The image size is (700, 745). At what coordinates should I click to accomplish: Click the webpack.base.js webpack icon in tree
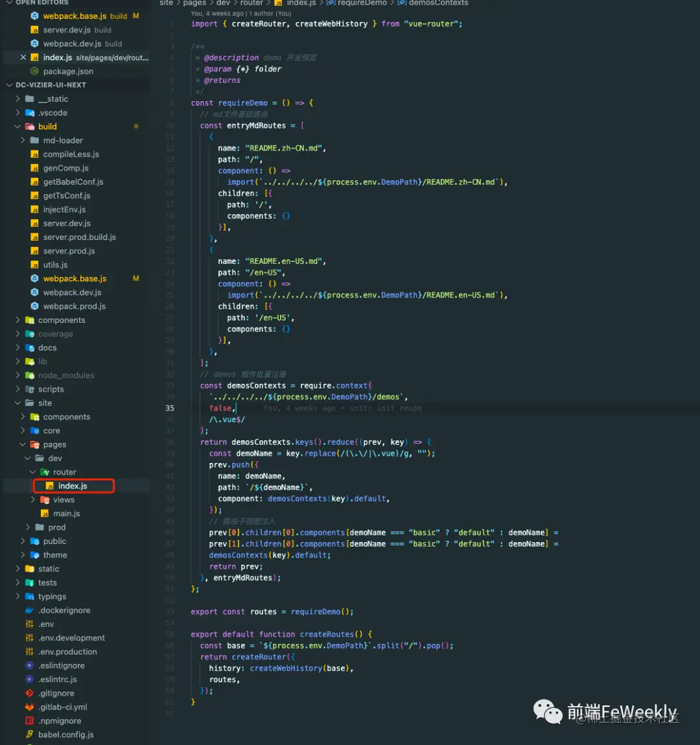34,278
